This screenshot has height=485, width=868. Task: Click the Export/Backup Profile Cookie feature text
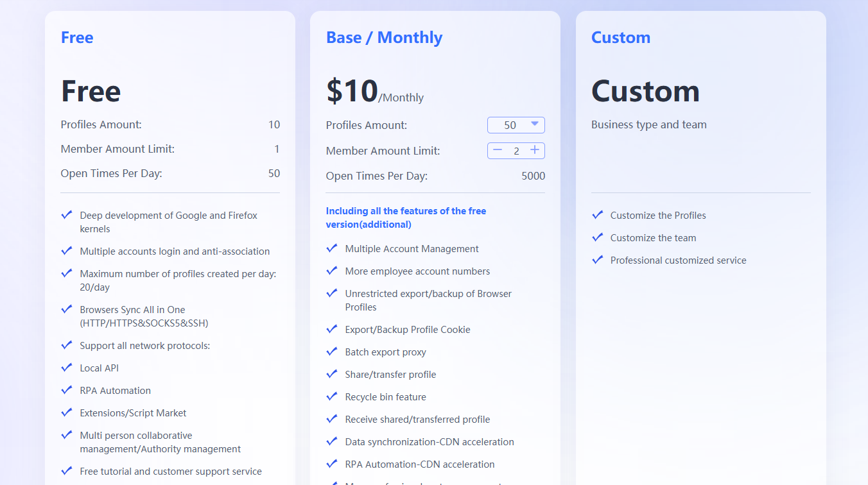(408, 330)
